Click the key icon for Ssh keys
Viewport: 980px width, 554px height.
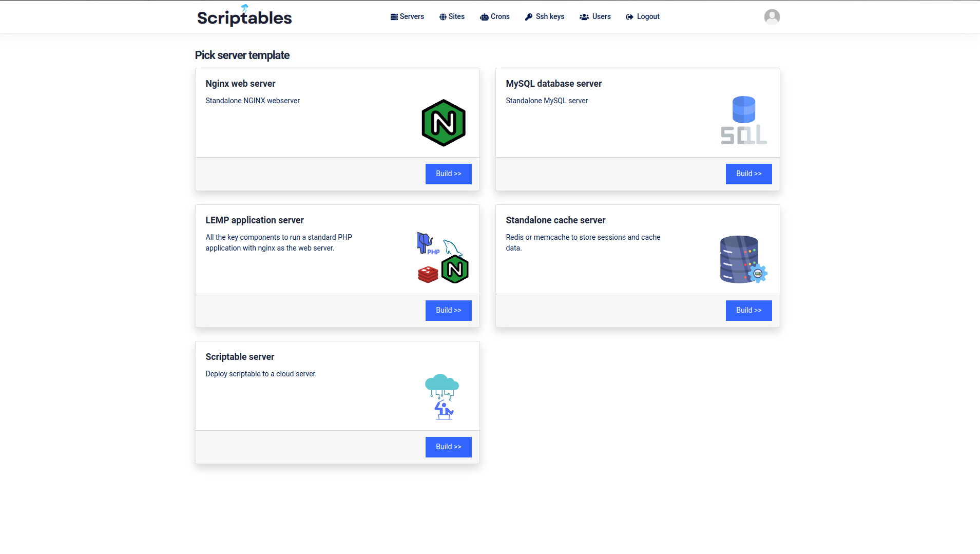528,16
